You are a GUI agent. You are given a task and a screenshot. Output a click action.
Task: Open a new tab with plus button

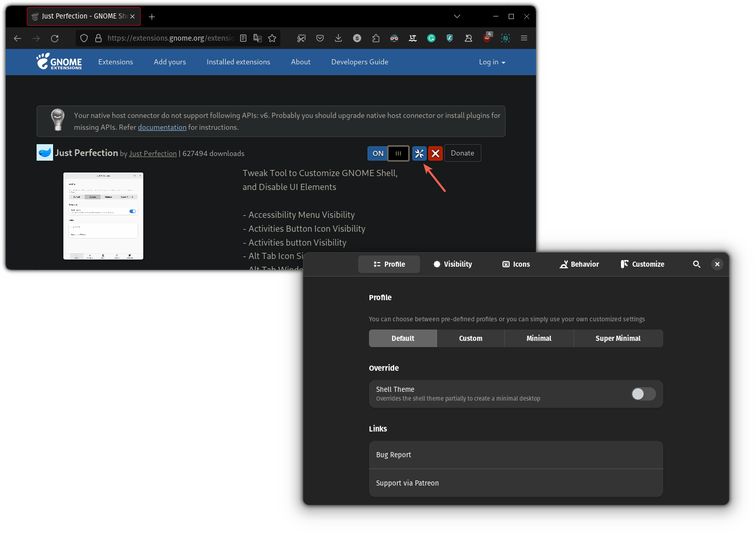tap(152, 16)
